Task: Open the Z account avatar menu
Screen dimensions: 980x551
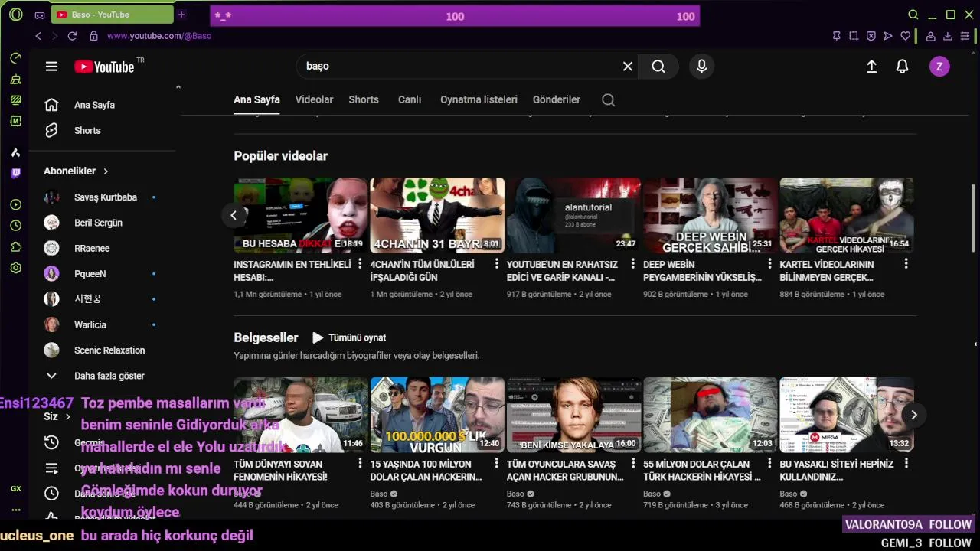Action: pyautogui.click(x=939, y=67)
